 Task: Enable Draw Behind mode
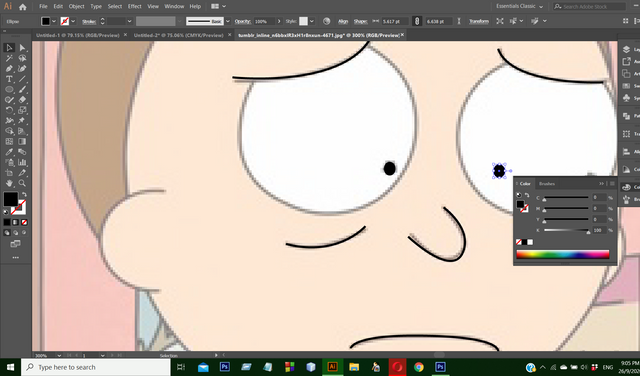coord(16,233)
